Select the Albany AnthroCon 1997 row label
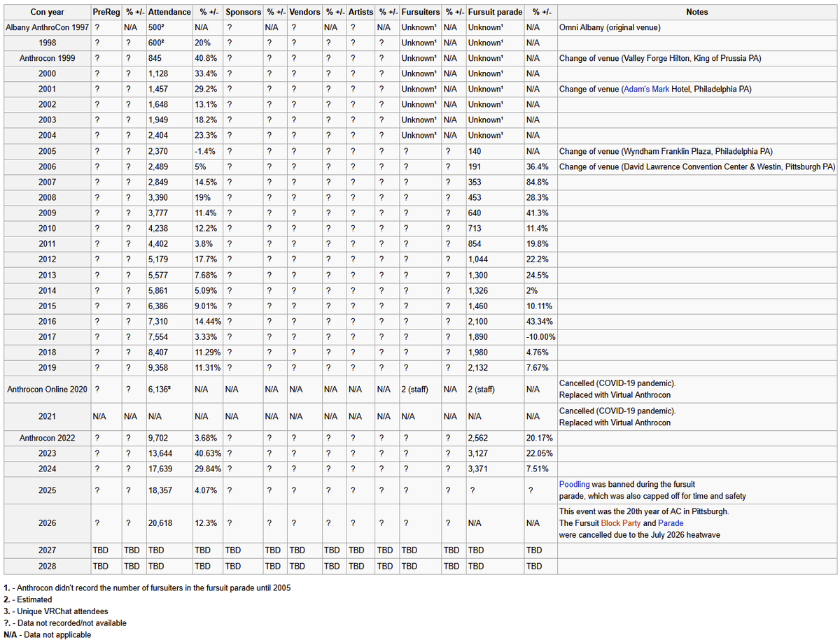The height and width of the screenshot is (640, 840). tap(47, 28)
